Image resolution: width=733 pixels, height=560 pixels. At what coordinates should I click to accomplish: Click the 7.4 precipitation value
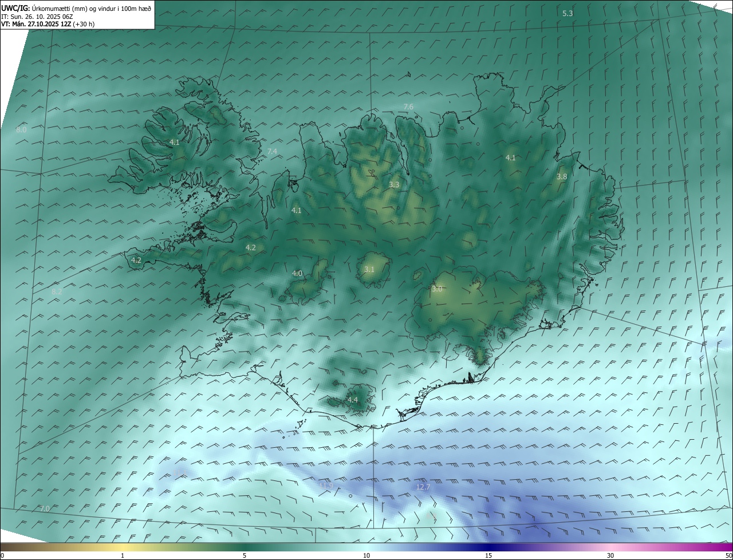click(272, 151)
